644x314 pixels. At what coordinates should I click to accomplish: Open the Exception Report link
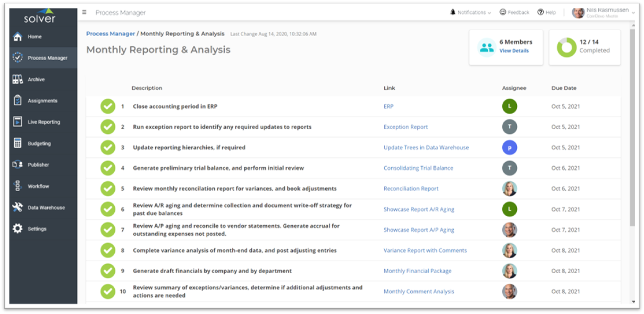point(405,127)
